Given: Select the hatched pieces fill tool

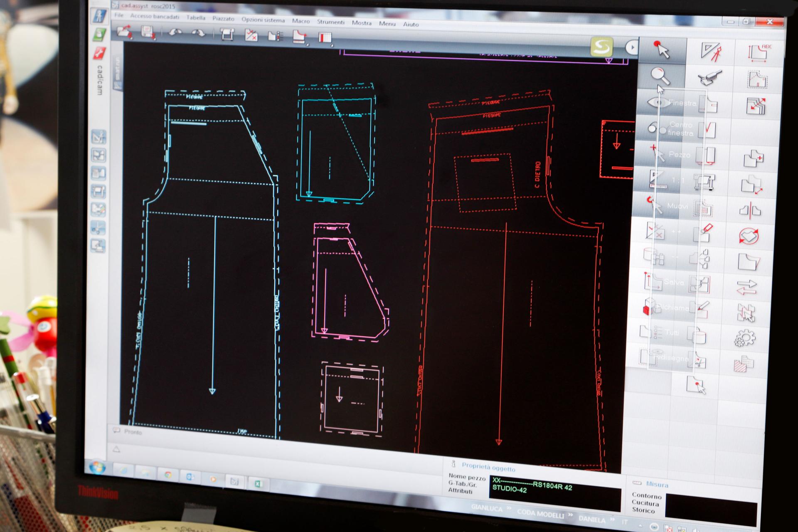Looking at the screenshot, I should (x=744, y=364).
